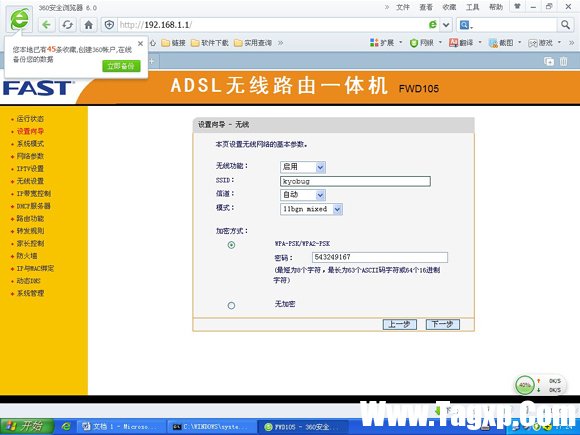Viewport: 580px width, 435px height.
Task: Click the 上一步 previous step button
Action: coord(399,324)
